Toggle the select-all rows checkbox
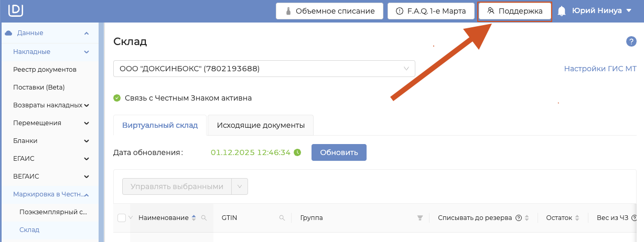Image resolution: width=644 pixels, height=242 pixels. [x=122, y=218]
